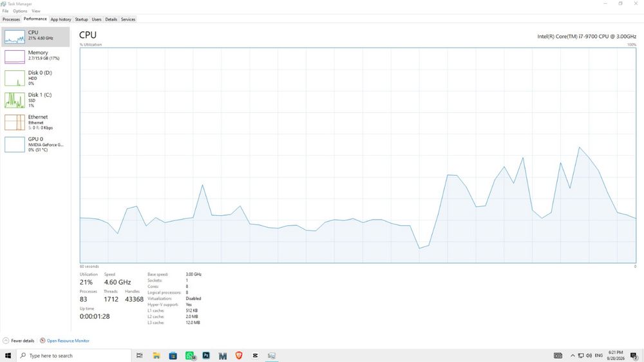Open the volume tray icon
This screenshot has width=644, height=362.
pyautogui.click(x=589, y=356)
